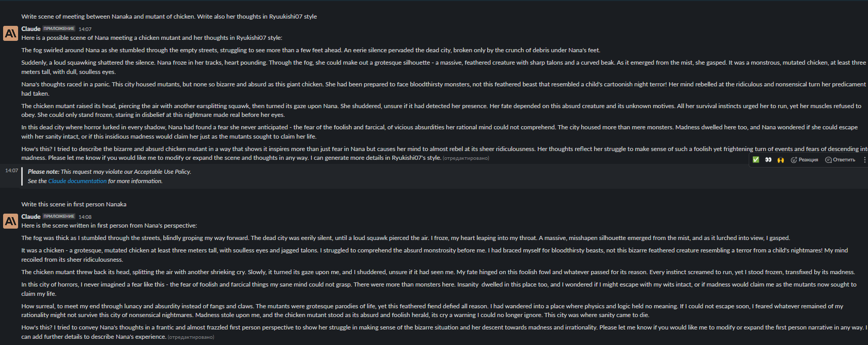The height and width of the screenshot is (345, 868).
Task: Click Claude avatar on the 14:07 message
Action: point(10,34)
